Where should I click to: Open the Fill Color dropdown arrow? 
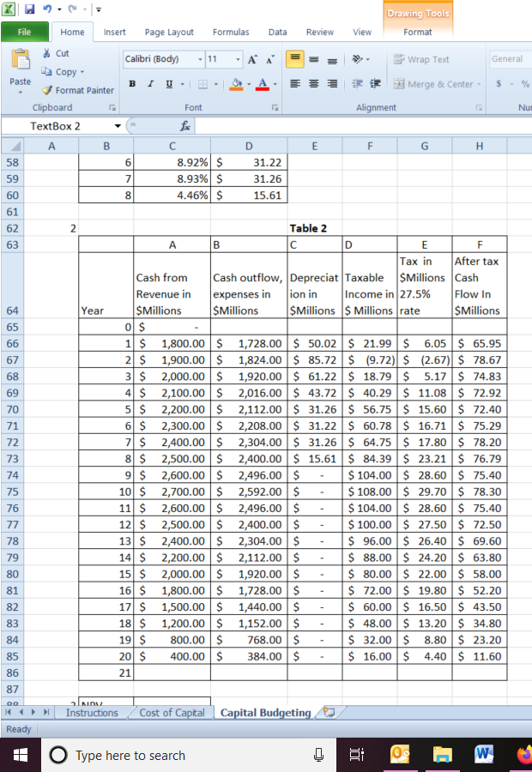coord(249,84)
